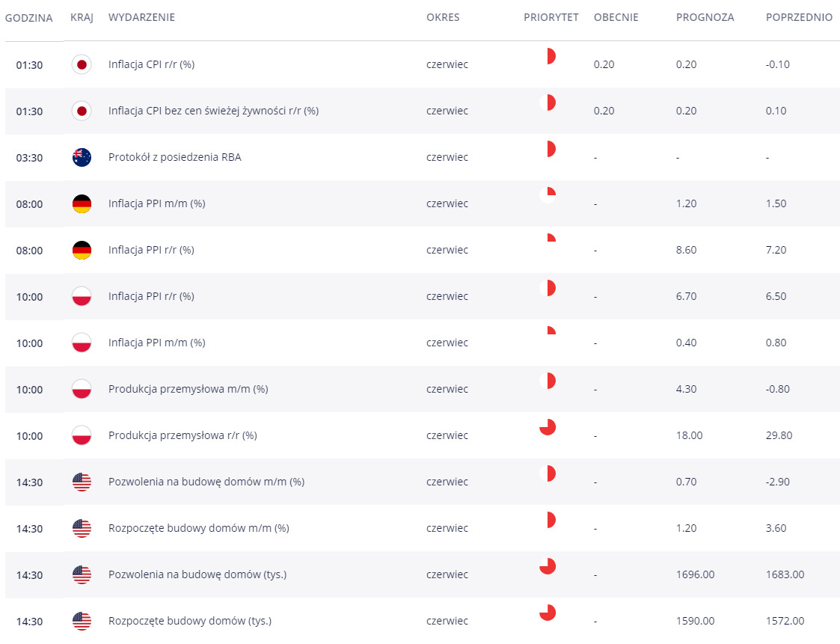Image resolution: width=840 pixels, height=644 pixels.
Task: Click priority indicator for Polish PPI r/r
Action: click(x=548, y=288)
